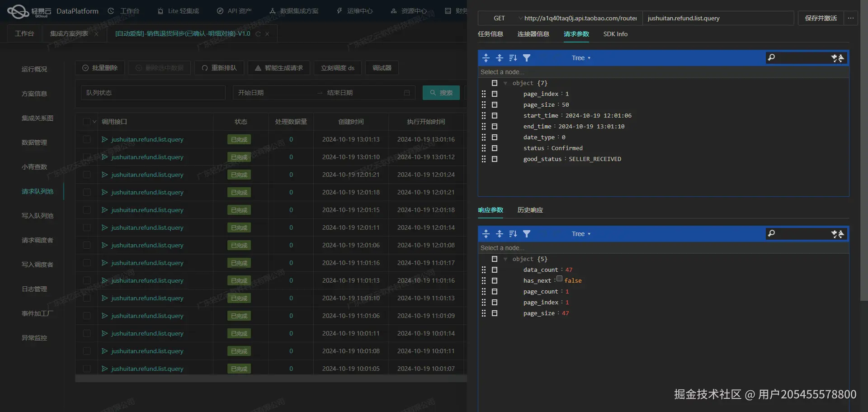Click the 保存并激活 button
Screen dimensions: 868x412
(821, 18)
